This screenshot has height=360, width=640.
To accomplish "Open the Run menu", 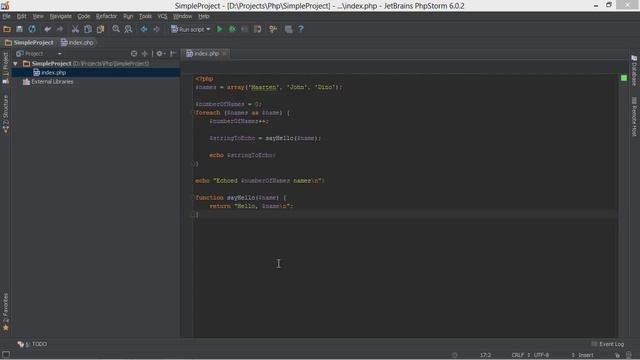I will (128, 16).
